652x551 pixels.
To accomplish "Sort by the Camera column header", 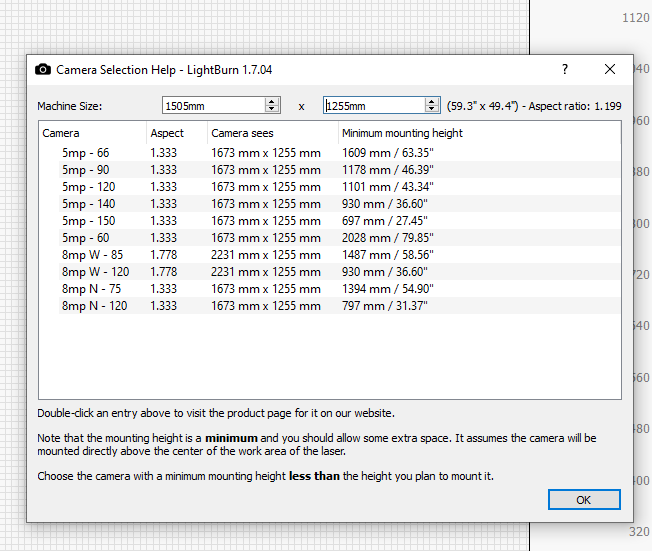I will pos(92,133).
